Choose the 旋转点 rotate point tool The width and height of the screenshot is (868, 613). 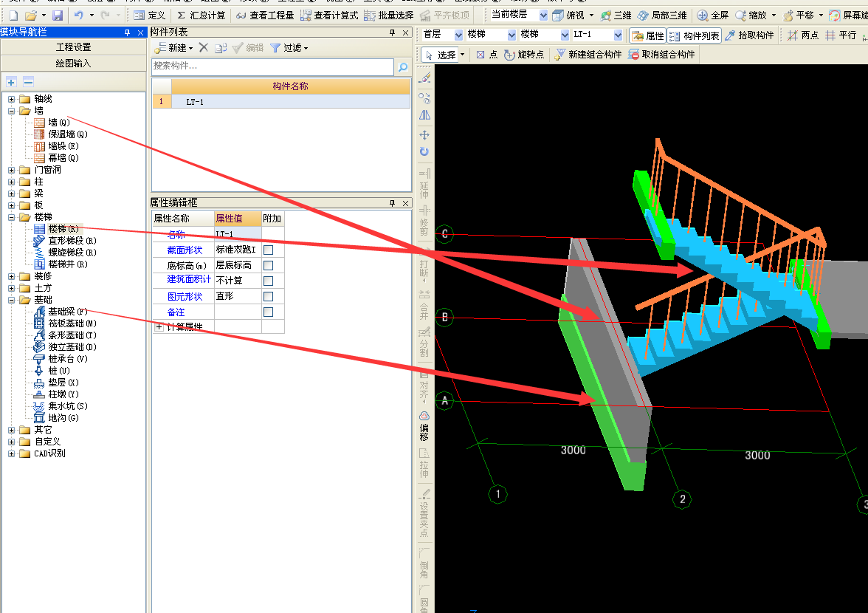[524, 55]
